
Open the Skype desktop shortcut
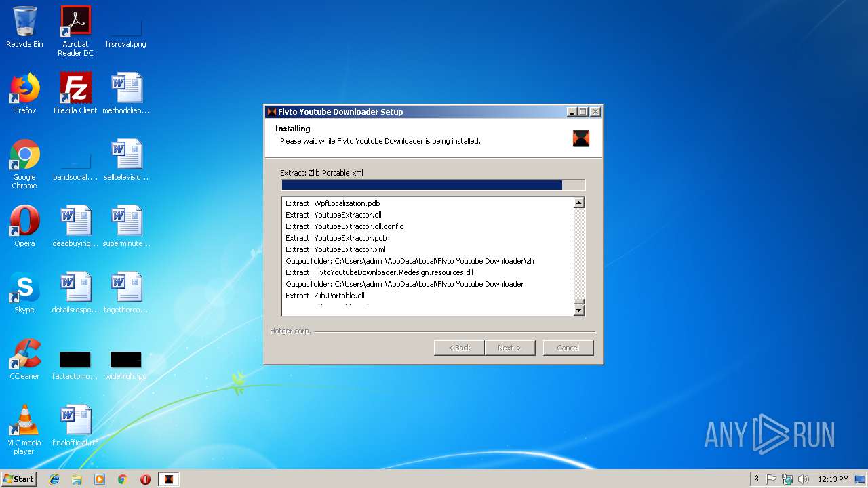(x=24, y=293)
